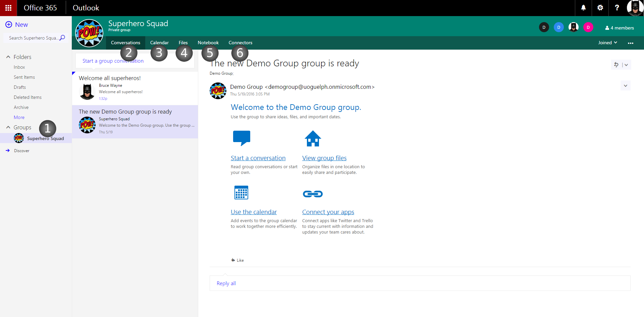Click the Reply all field
The width and height of the screenshot is (644, 317).
pyautogui.click(x=420, y=283)
